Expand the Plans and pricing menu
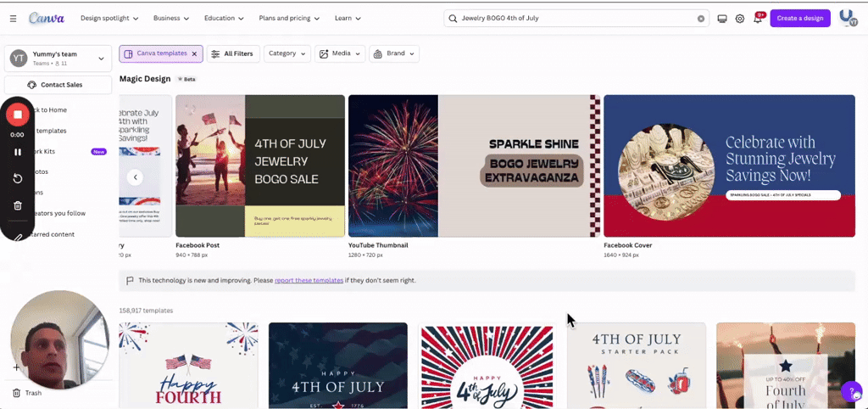This screenshot has height=409, width=868. tap(289, 19)
